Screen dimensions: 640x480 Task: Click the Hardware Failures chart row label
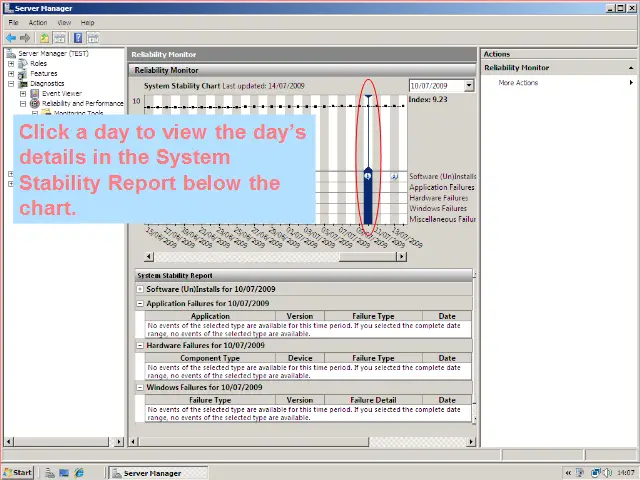[x=439, y=198]
